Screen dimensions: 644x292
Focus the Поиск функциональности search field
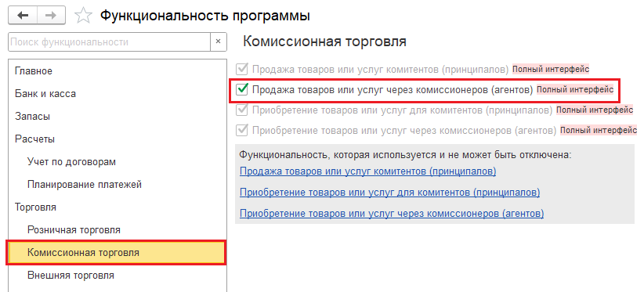[109, 41]
